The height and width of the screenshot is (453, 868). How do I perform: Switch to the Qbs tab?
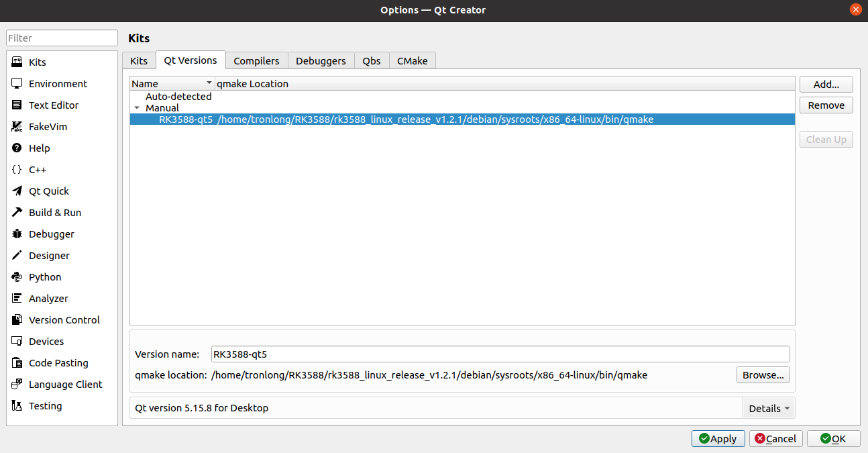click(372, 60)
